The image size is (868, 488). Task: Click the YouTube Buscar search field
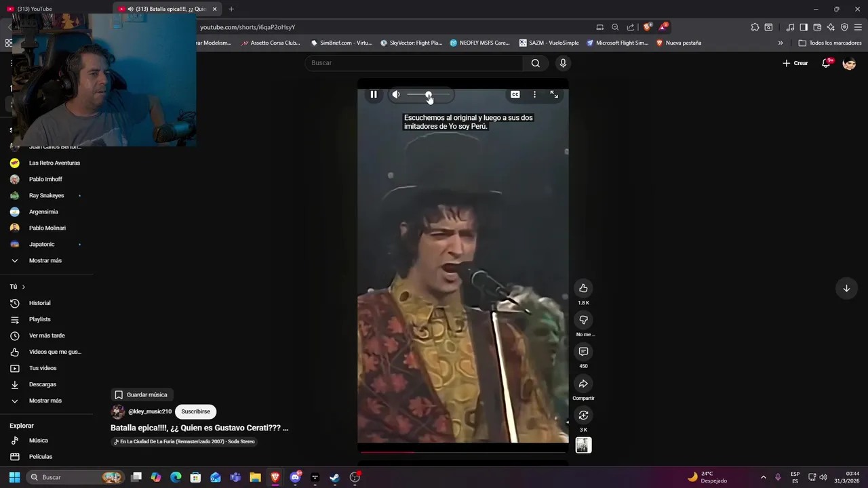(414, 63)
